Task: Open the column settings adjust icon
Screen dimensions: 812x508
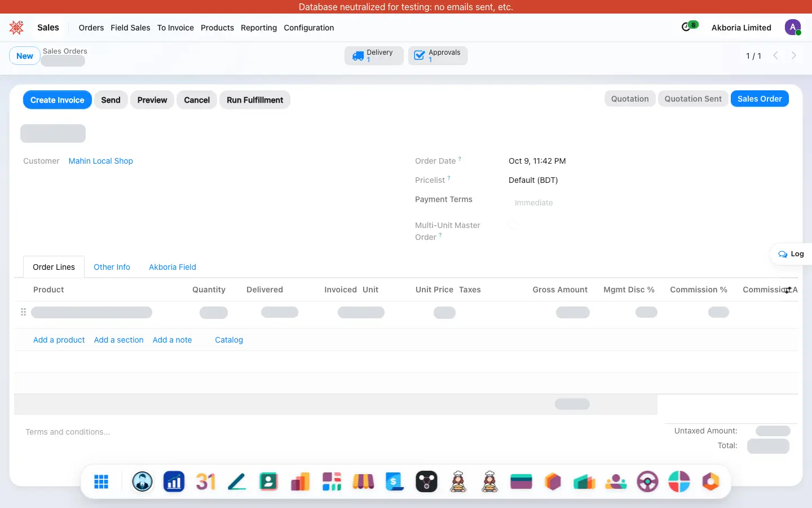Action: (x=788, y=290)
